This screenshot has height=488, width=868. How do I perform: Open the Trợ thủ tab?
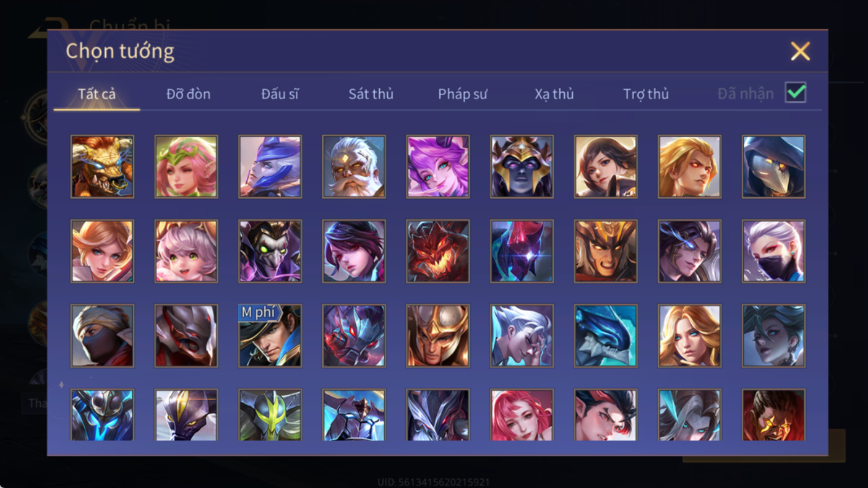[x=646, y=94]
